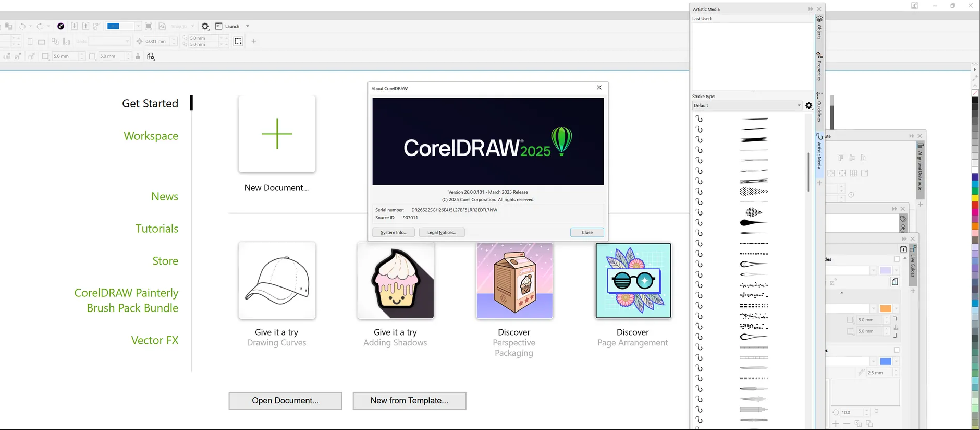The height and width of the screenshot is (430, 980).
Task: Click the Artistic Media brush settings gear
Action: [x=808, y=106]
